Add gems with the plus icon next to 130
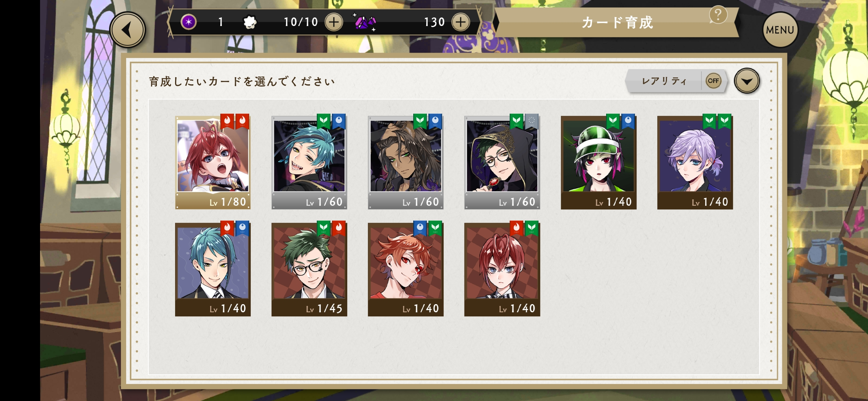Viewport: 868px width, 401px height. pos(461,22)
